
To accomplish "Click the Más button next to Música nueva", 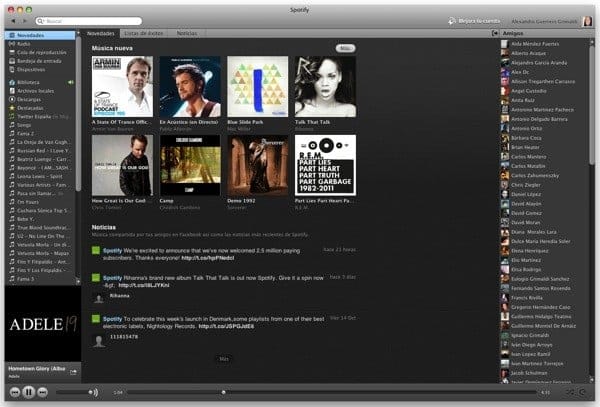I will click(x=346, y=48).
